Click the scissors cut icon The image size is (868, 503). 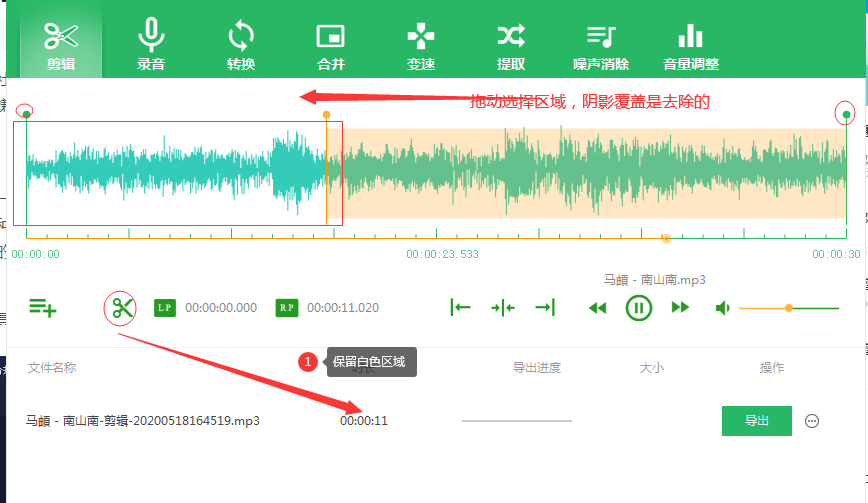pyautogui.click(x=122, y=308)
